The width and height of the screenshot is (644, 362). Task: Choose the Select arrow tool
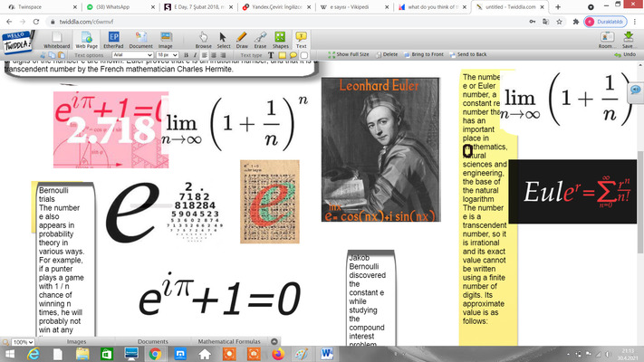click(x=224, y=40)
